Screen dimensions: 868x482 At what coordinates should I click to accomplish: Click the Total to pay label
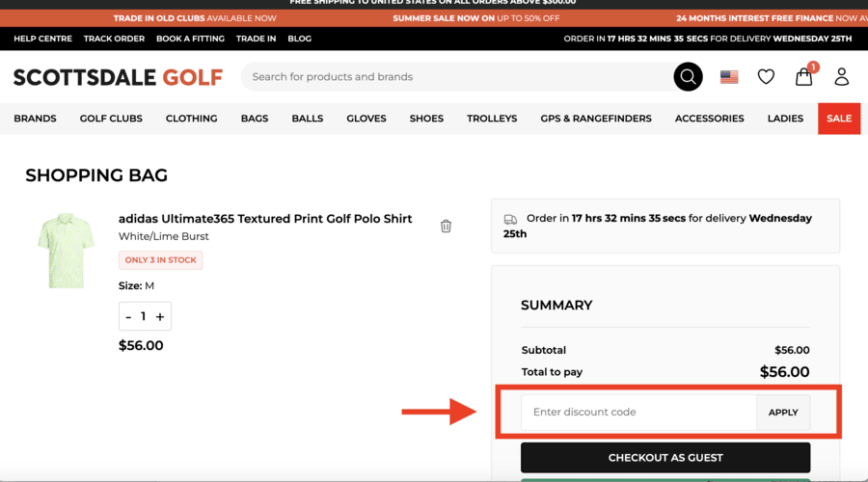click(552, 372)
